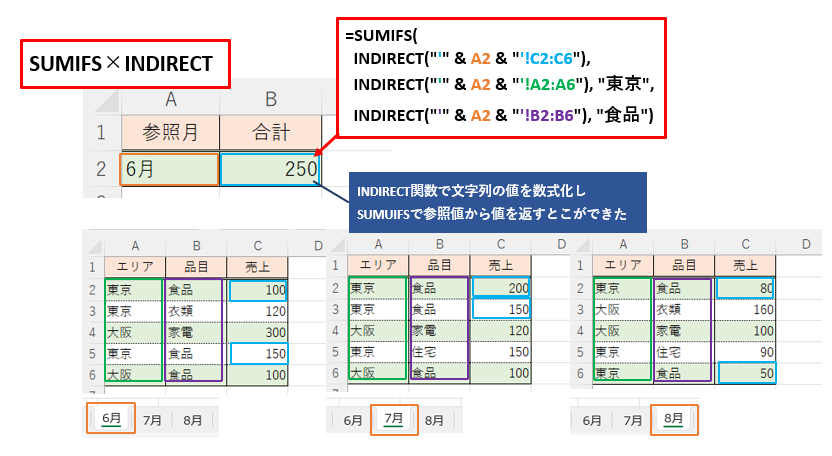Click 住宅 in row 5 of the middle sheet
Image resolution: width=832 pixels, height=456 pixels.
[x=439, y=352]
